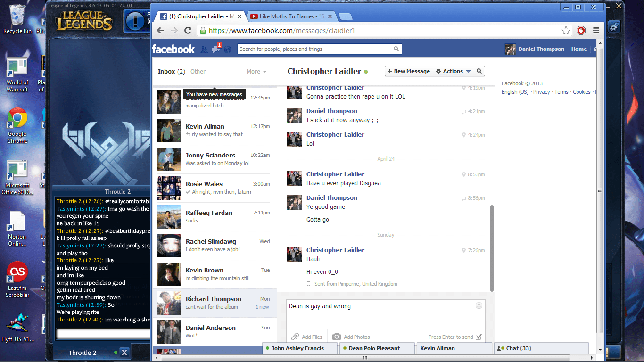The height and width of the screenshot is (362, 644).
Task: Click Christopher Laidler's avatar on the Hauli message
Action: click(x=294, y=254)
